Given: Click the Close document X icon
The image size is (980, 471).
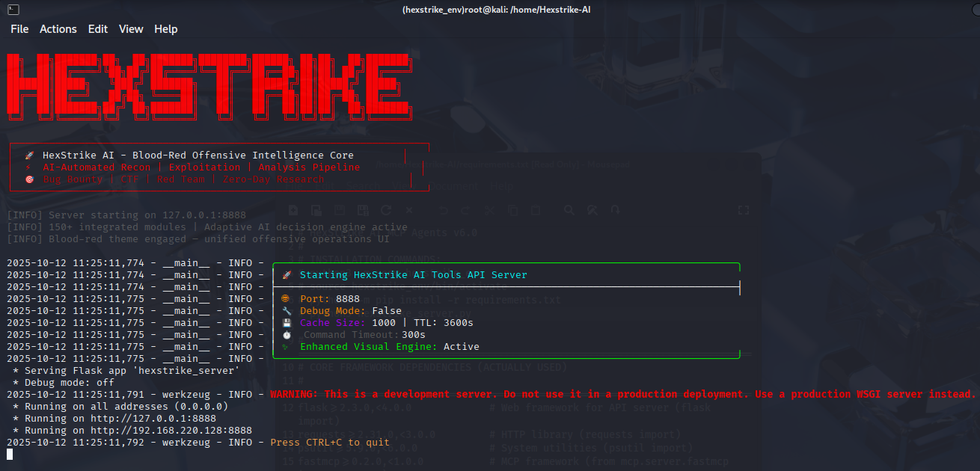Looking at the screenshot, I should click(x=409, y=210).
